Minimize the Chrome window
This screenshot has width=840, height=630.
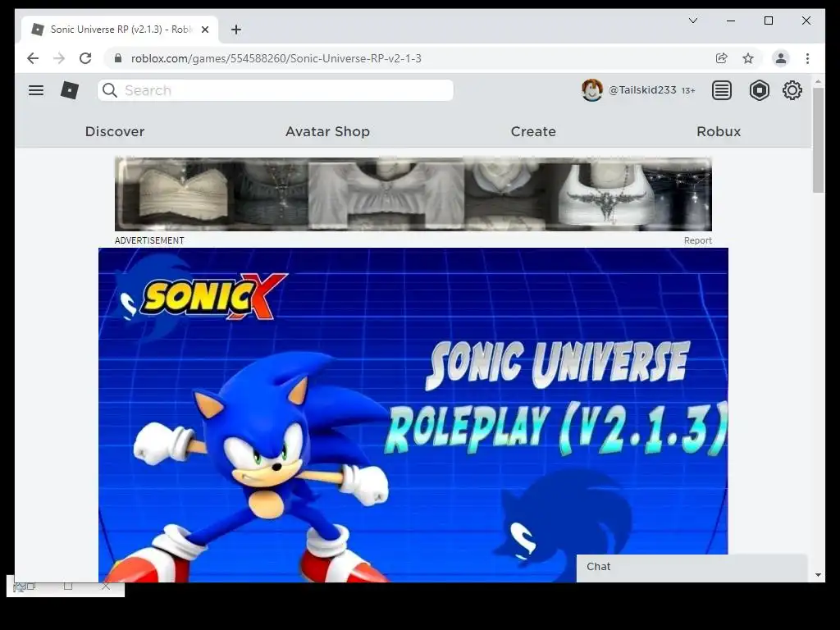[731, 21]
